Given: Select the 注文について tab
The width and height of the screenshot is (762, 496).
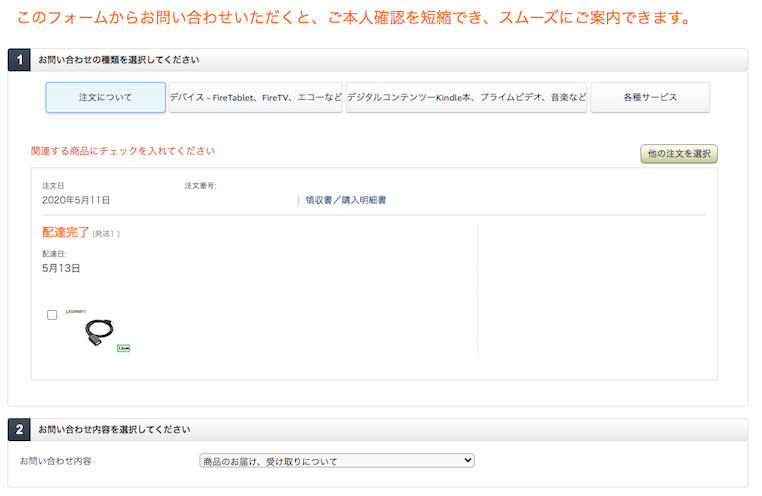Looking at the screenshot, I should pyautogui.click(x=106, y=98).
